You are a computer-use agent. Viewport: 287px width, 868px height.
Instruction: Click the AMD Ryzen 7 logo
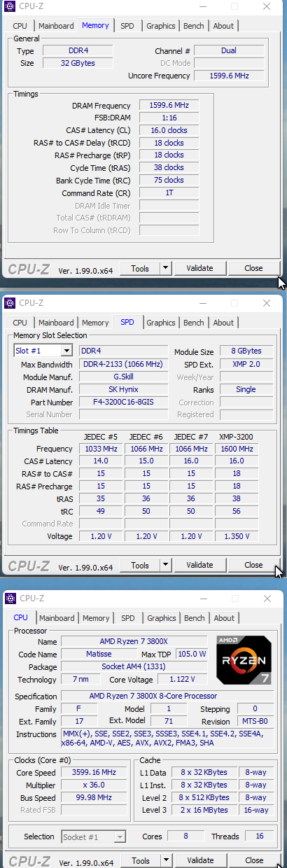[243, 659]
